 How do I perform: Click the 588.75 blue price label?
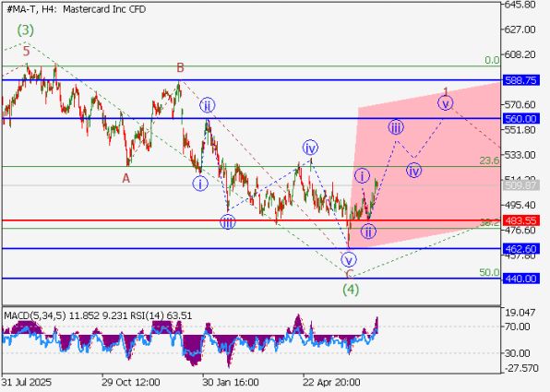point(520,80)
